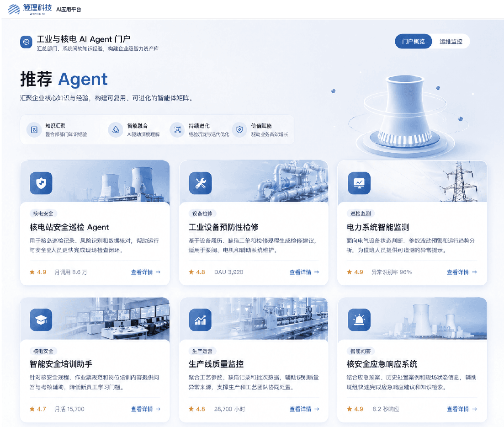Viewport: 504px width, 427px height.
Task: Click alarm icon on 核安全应急响应系统 card
Action: click(359, 320)
